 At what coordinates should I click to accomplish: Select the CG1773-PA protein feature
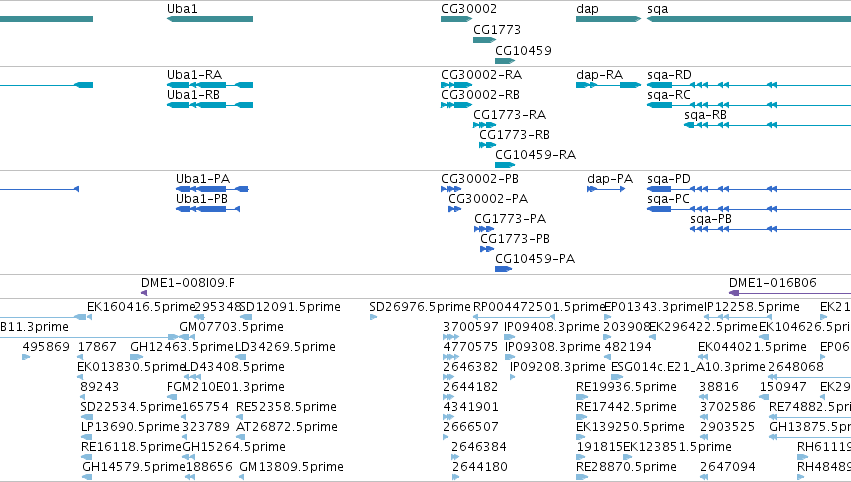tap(484, 229)
